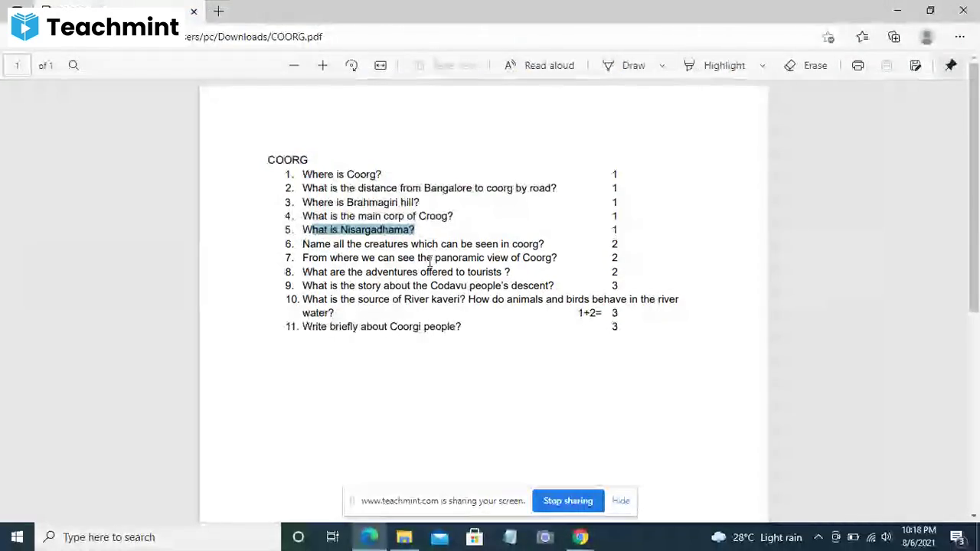Click the page number input field
The image size is (980, 551).
pyautogui.click(x=17, y=66)
